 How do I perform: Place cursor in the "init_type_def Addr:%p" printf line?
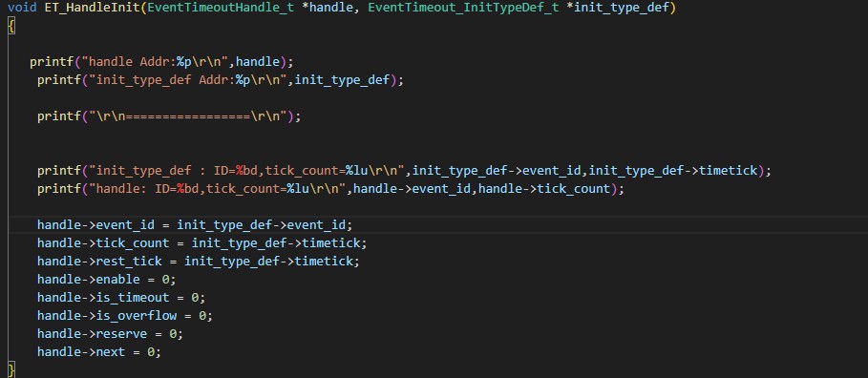221,80
